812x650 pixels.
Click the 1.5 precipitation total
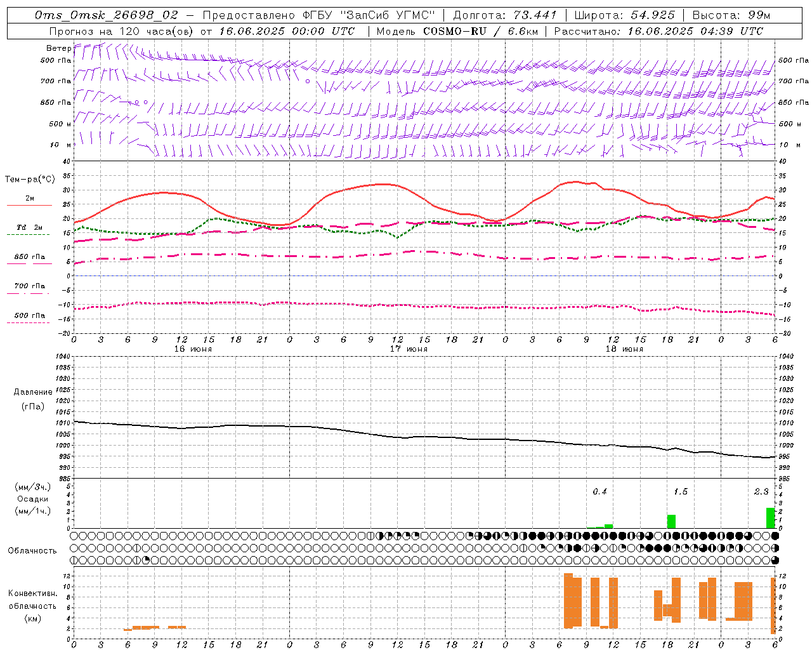[681, 492]
